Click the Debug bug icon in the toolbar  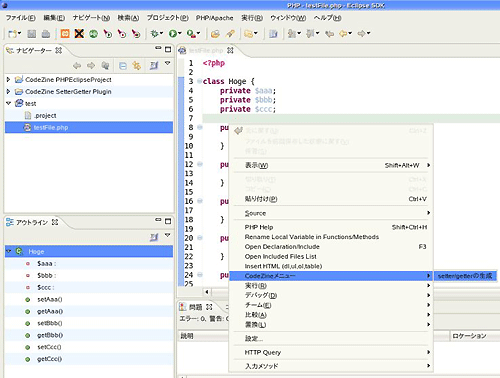tap(154, 33)
